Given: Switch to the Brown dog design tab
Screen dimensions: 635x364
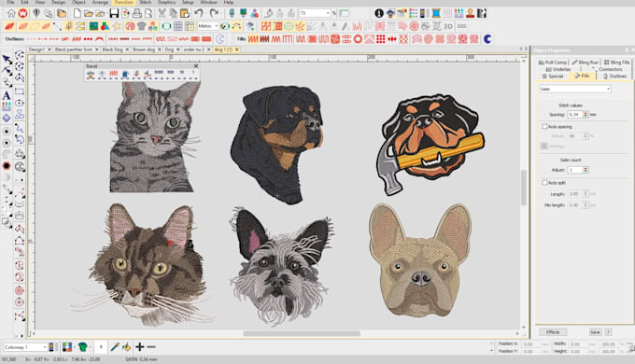Looking at the screenshot, I should click(144, 49).
